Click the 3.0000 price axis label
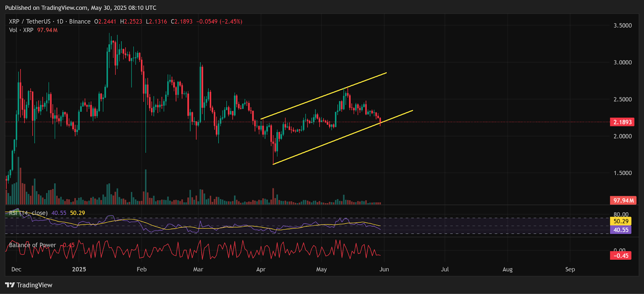 coord(623,62)
